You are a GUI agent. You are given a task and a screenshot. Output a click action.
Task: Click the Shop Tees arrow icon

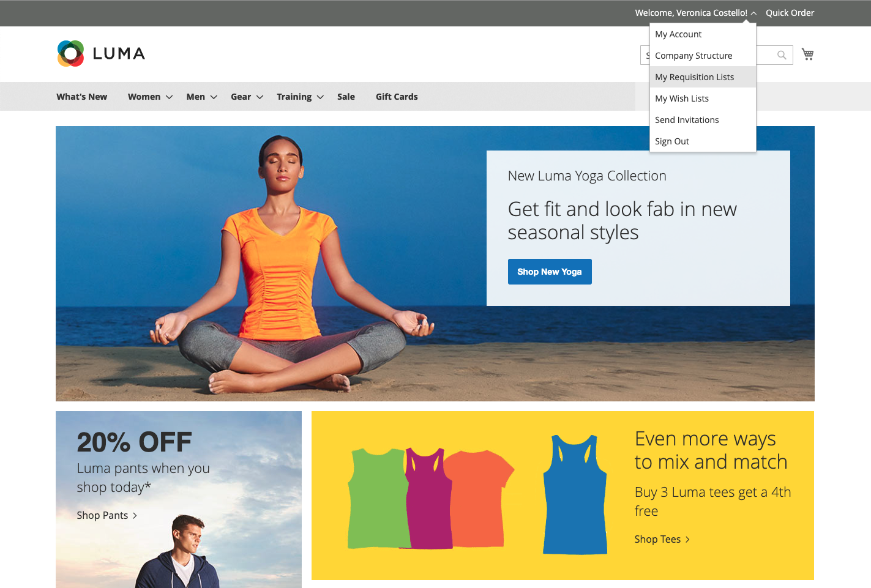click(687, 540)
